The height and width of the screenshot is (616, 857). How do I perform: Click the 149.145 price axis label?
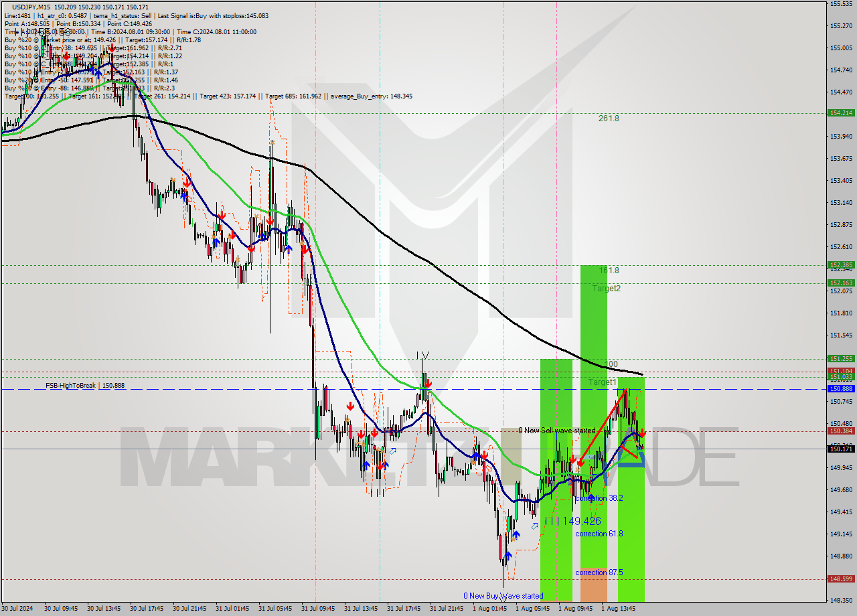[x=841, y=534]
